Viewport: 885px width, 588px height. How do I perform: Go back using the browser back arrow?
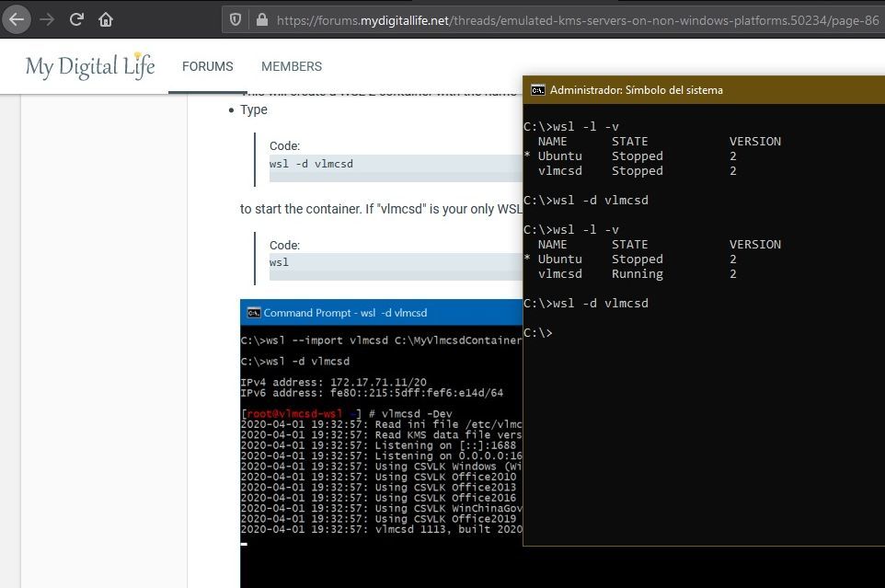tap(17, 19)
